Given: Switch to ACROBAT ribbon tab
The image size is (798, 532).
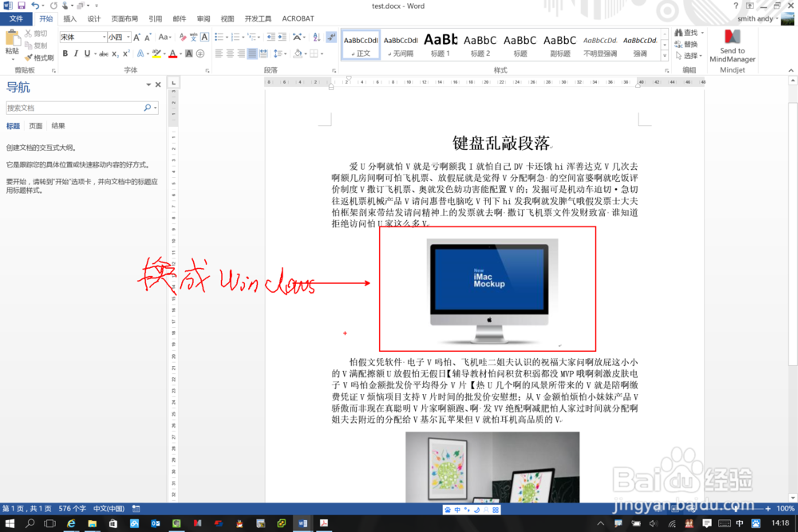Looking at the screenshot, I should 298,19.
